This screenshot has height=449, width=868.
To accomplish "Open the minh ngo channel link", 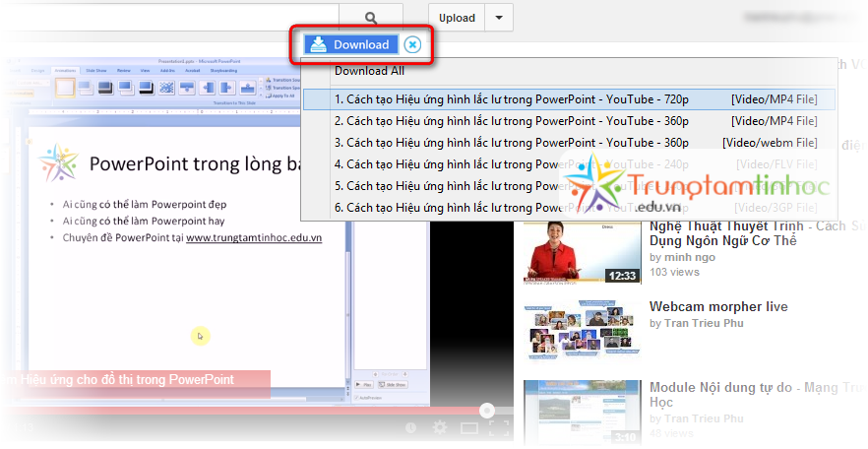I will coord(690,257).
